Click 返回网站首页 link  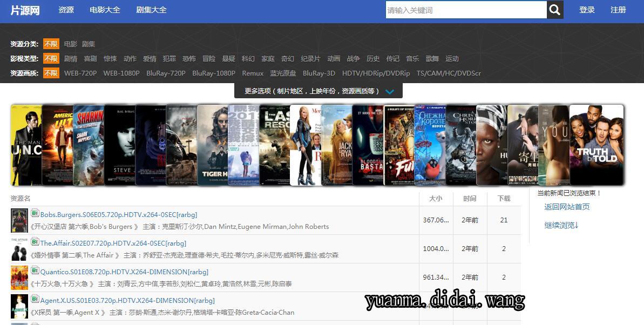point(567,207)
